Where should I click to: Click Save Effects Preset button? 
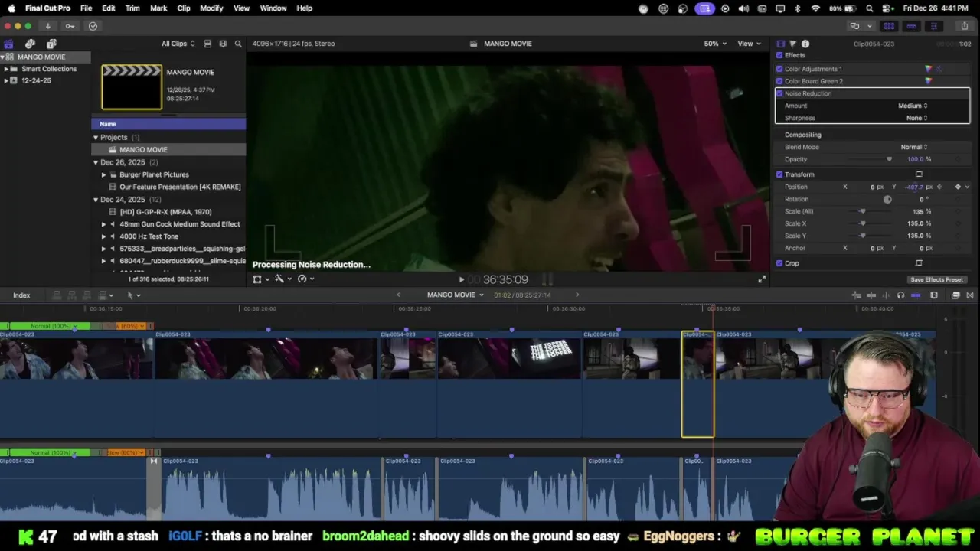click(x=936, y=279)
